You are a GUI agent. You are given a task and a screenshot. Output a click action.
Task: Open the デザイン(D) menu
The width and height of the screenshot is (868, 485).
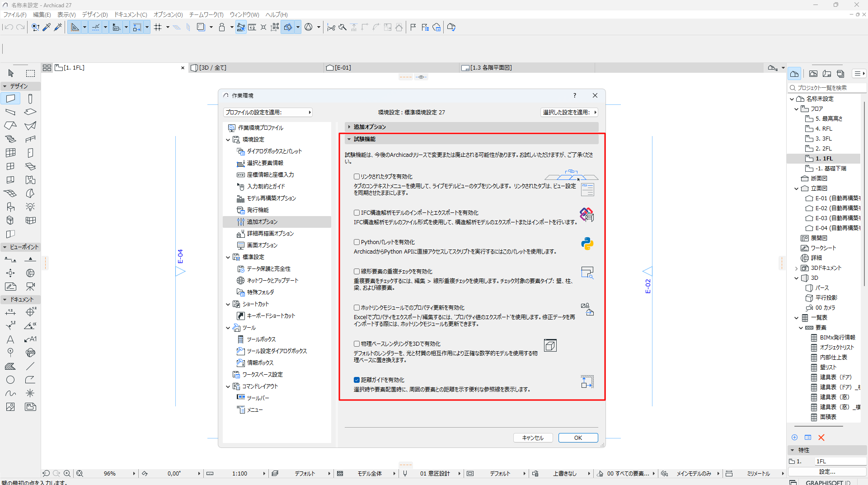95,14
